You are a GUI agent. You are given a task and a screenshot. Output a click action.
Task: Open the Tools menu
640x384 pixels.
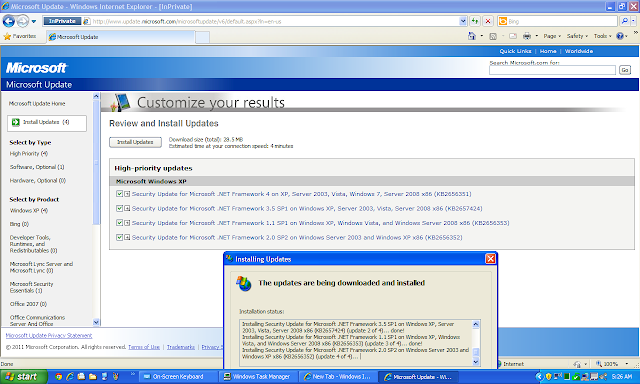pos(602,36)
